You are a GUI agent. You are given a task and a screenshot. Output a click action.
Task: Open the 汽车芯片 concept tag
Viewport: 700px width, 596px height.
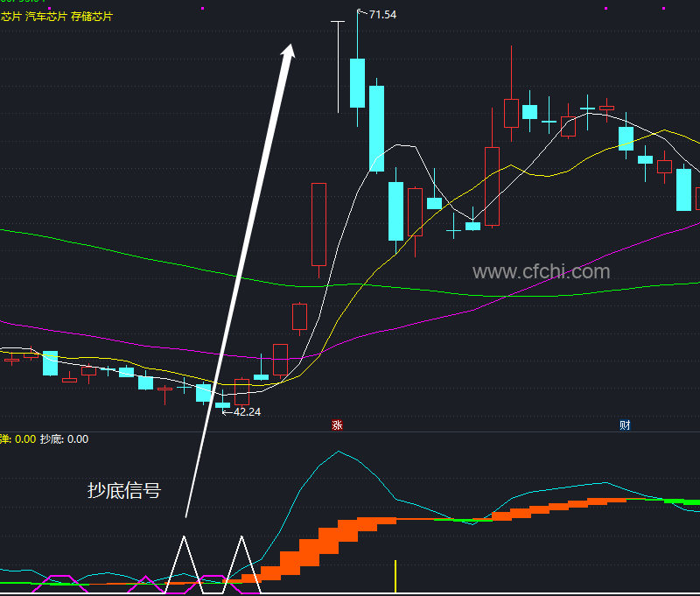pos(46,17)
